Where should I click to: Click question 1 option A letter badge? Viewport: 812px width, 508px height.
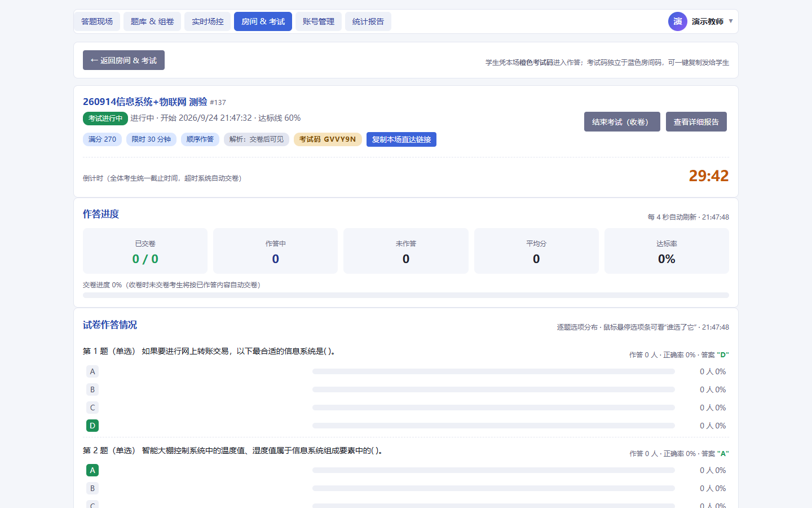[x=92, y=371]
